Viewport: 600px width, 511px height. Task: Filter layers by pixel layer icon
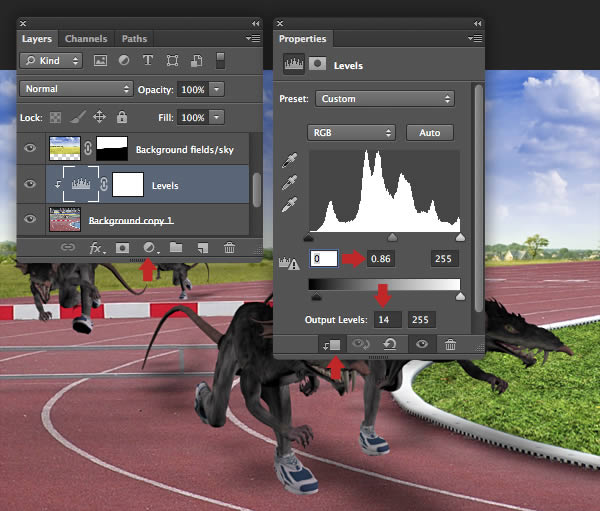click(100, 60)
